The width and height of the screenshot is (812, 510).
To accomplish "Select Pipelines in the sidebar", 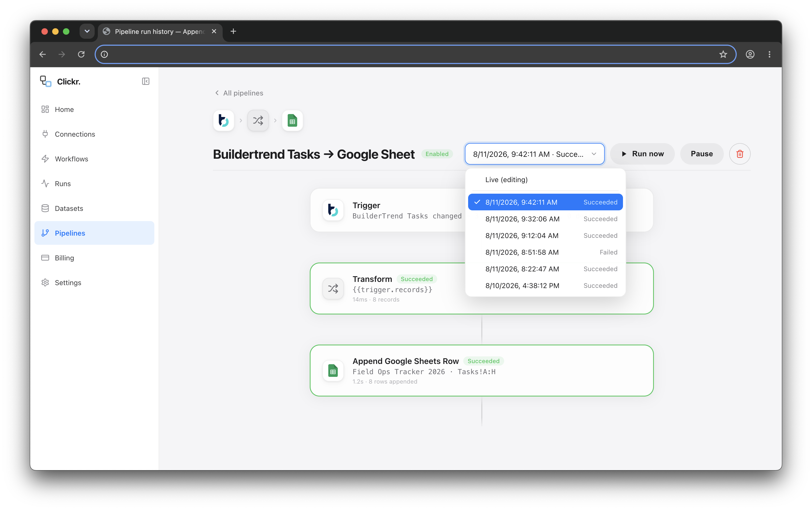I will 94,233.
